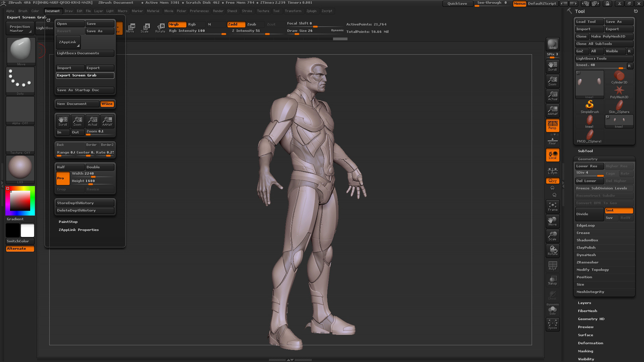Select the Scroll icon in right shelf
Image resolution: width=644 pixels, height=362 pixels.
pos(552,66)
